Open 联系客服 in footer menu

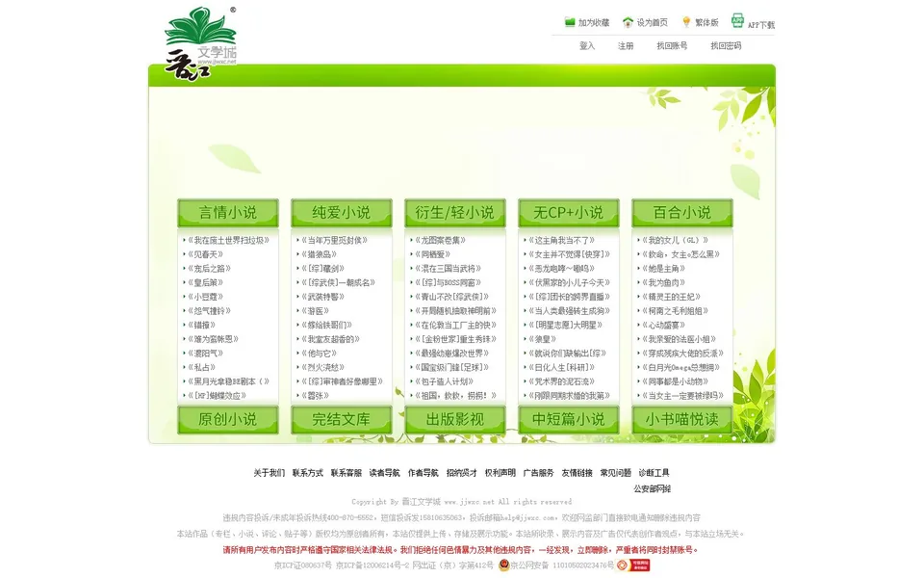click(x=346, y=473)
